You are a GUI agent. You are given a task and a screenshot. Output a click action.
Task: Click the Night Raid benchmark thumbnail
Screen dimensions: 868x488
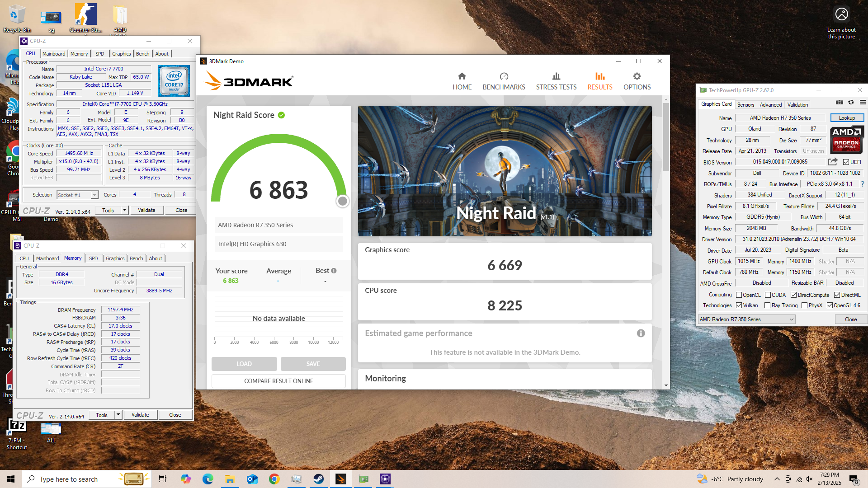pos(505,171)
